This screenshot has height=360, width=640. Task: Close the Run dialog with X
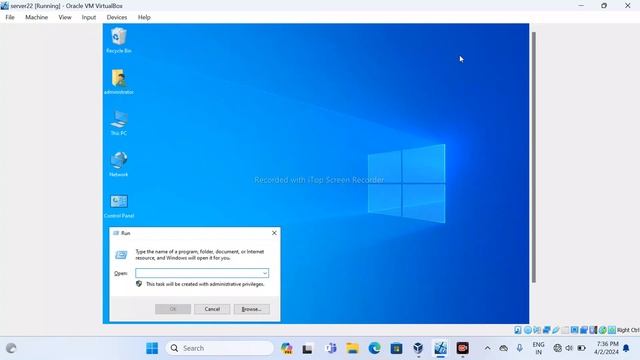point(274,233)
